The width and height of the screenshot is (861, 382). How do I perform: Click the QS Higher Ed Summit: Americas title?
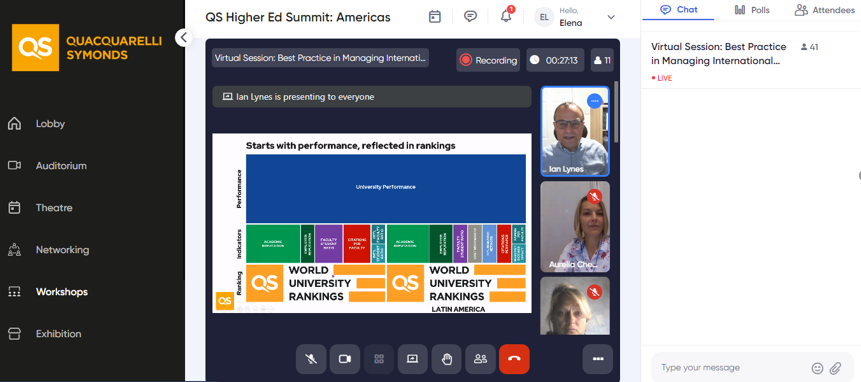tap(298, 17)
